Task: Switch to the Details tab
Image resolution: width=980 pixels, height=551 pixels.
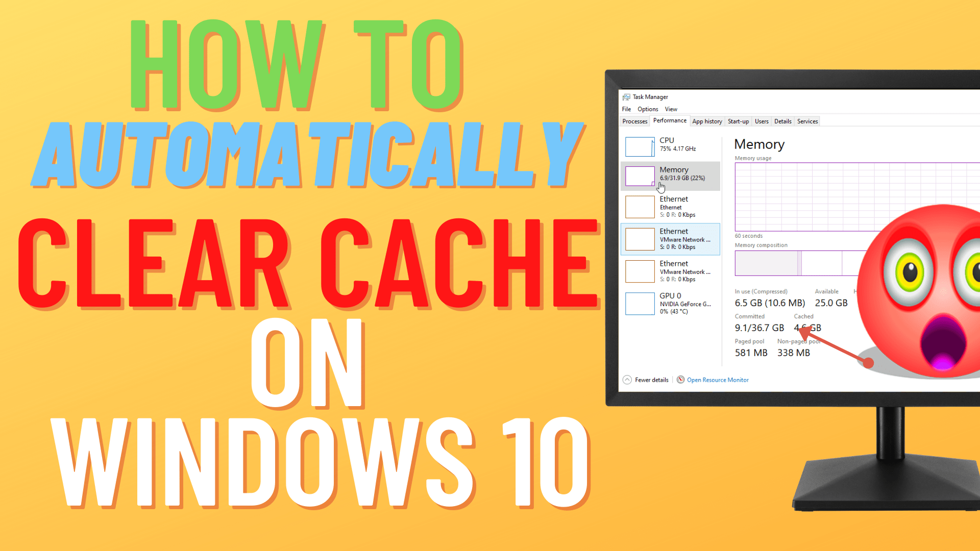Action: [x=782, y=121]
